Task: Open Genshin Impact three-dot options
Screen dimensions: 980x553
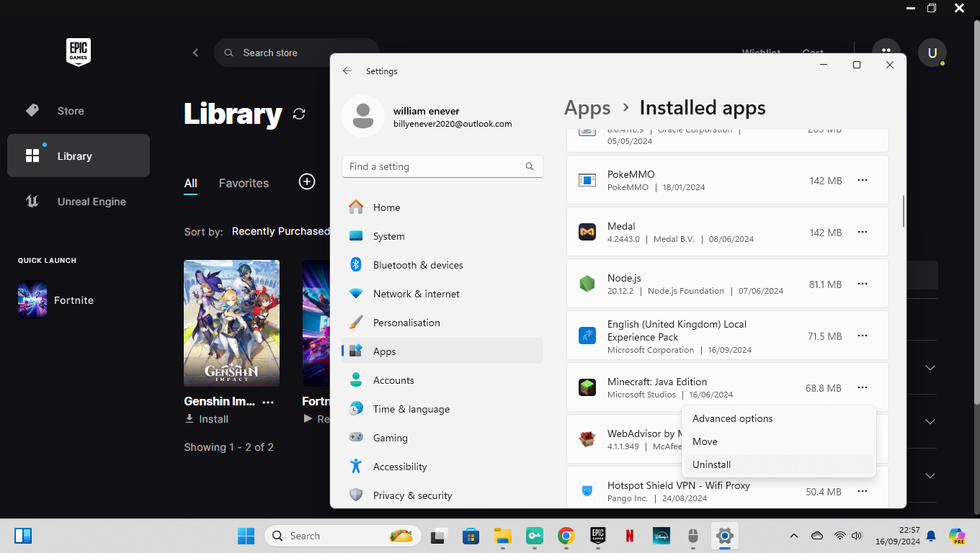Action: click(268, 402)
